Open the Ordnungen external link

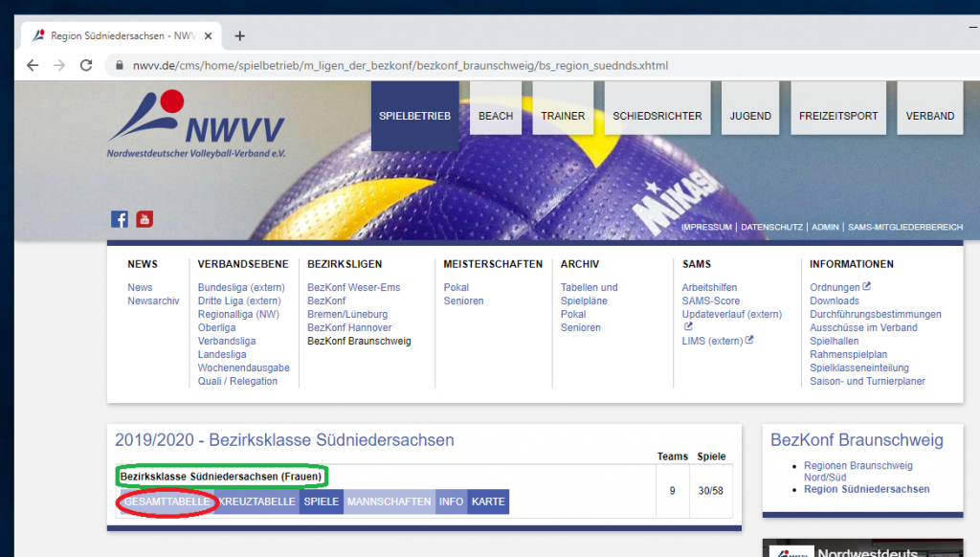click(840, 287)
